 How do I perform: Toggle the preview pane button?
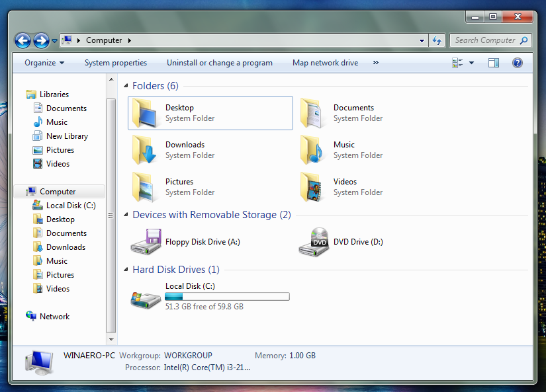494,63
